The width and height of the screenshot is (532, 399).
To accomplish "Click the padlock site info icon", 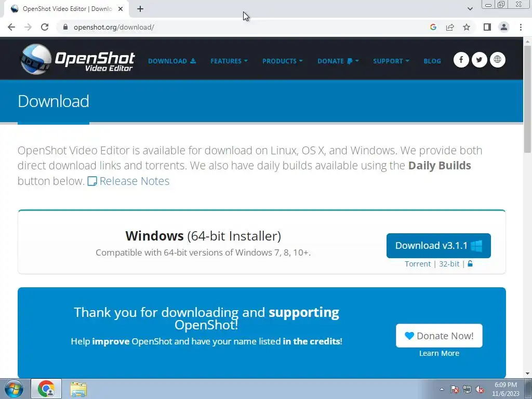I will [x=65, y=27].
